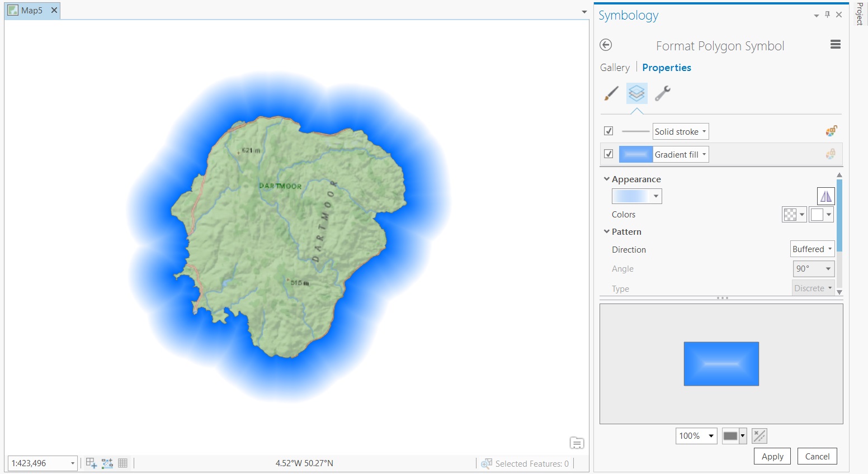Switch to the Gallery tab

click(x=615, y=68)
